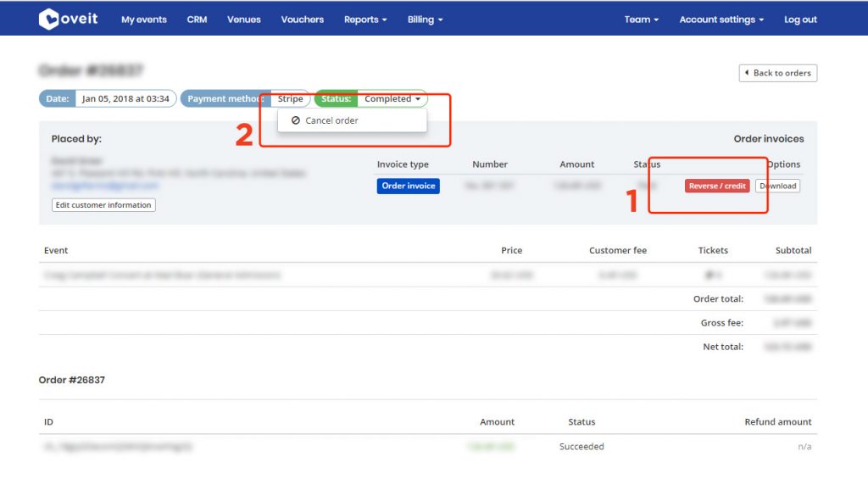Image resolution: width=868 pixels, height=479 pixels.
Task: Click Back to orders button
Action: (778, 74)
